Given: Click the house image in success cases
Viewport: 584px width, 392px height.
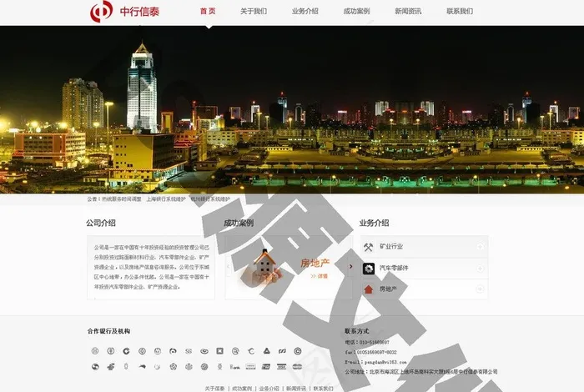Looking at the screenshot, I should pyautogui.click(x=264, y=265).
